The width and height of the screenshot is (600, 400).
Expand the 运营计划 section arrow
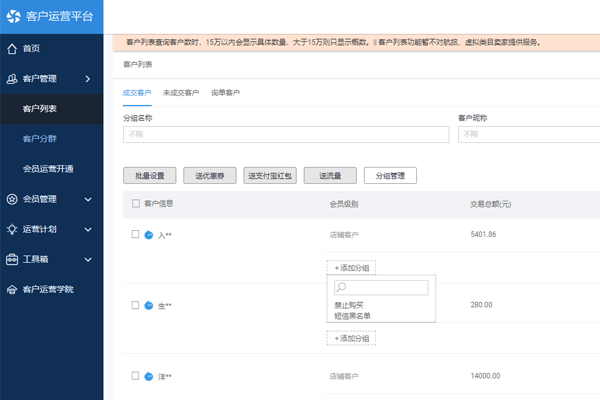tap(88, 229)
